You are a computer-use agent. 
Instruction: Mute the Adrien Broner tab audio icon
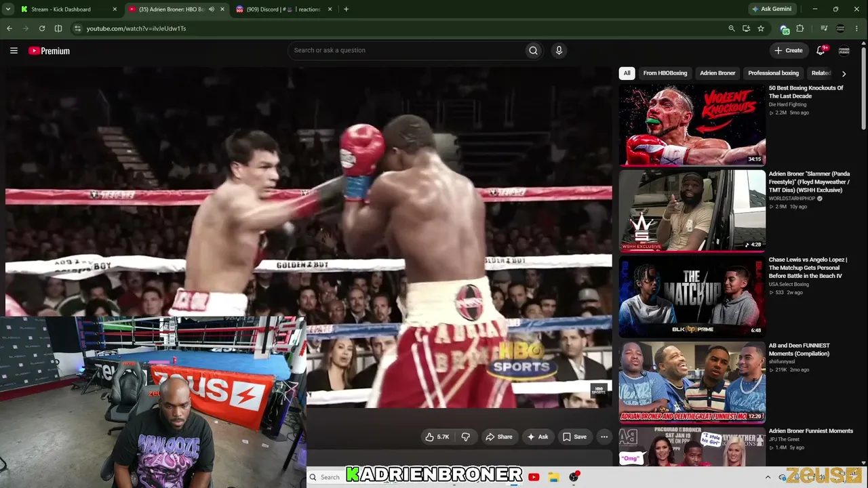point(212,9)
